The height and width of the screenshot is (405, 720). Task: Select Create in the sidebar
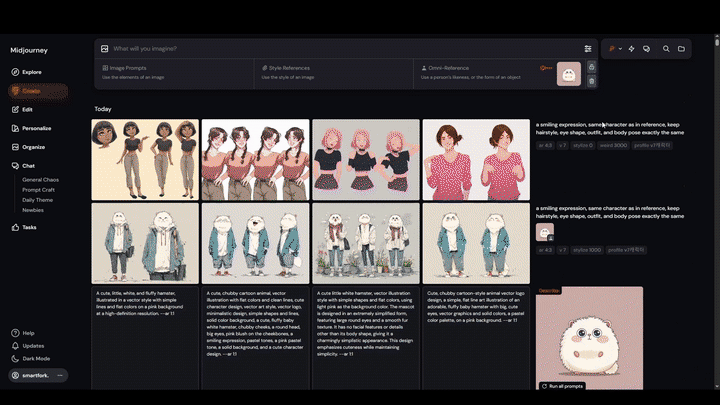[x=38, y=91]
